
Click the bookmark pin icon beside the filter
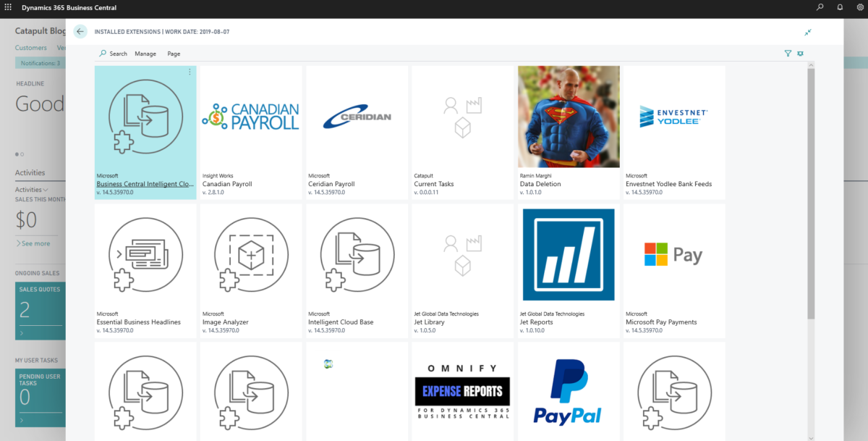pos(800,54)
